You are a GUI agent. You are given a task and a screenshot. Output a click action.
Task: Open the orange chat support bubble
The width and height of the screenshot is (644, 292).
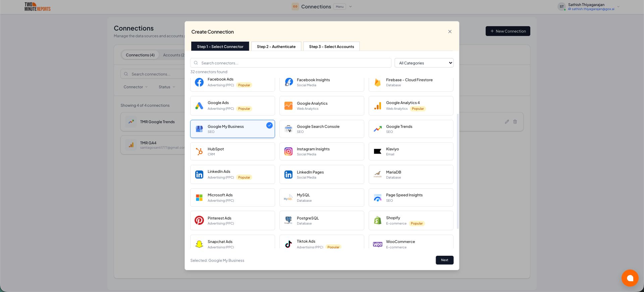click(x=630, y=278)
